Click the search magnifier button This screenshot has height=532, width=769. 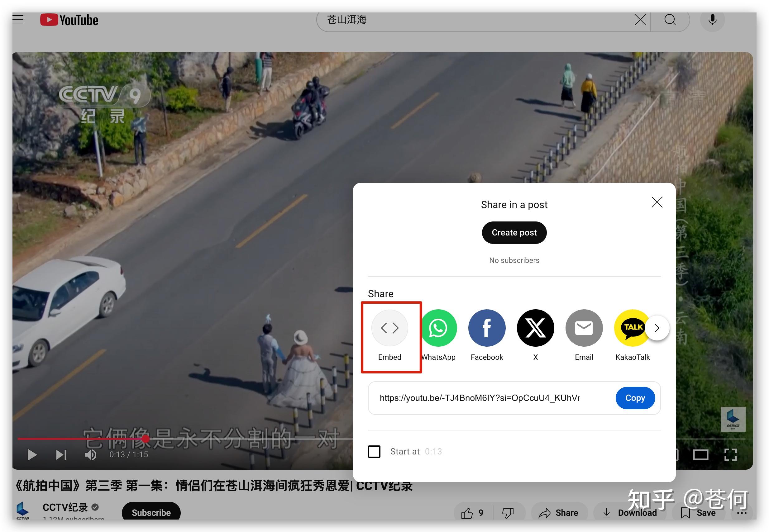click(670, 20)
